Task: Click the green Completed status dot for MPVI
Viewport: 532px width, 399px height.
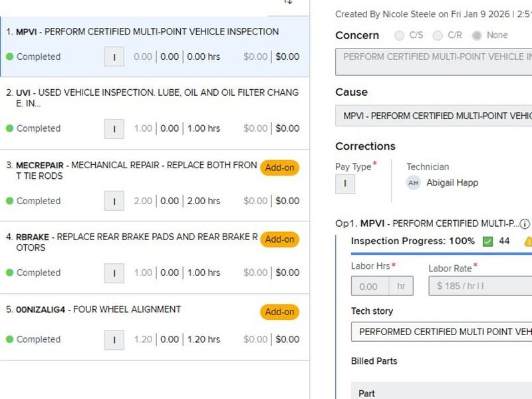Action: click(9, 57)
